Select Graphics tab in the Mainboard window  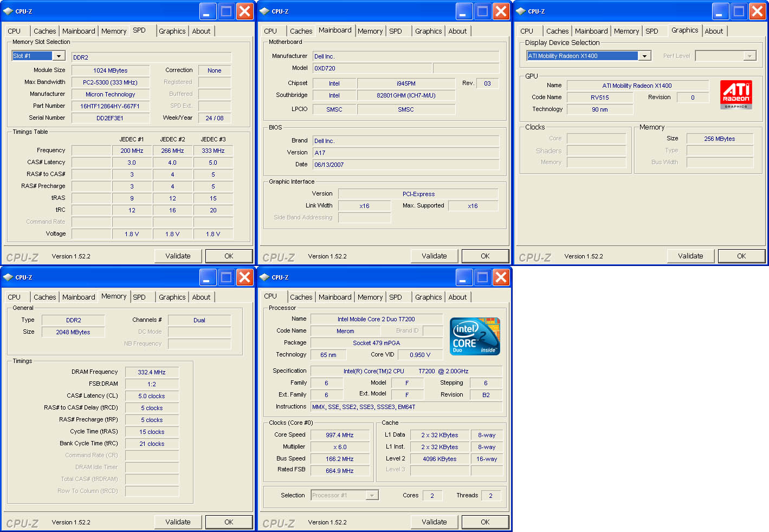pos(428,31)
